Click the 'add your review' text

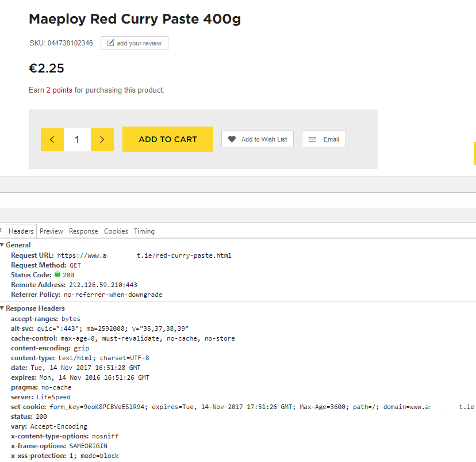tap(139, 43)
